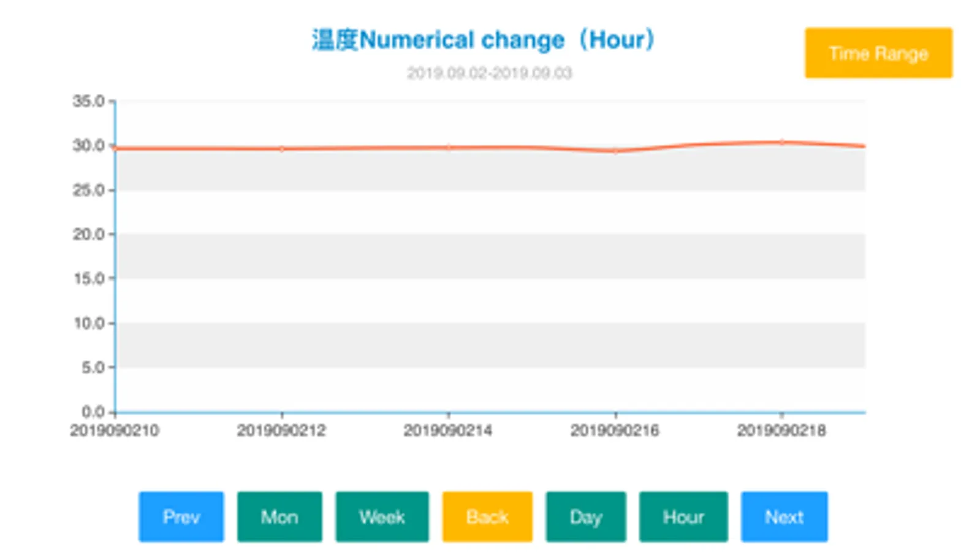Click the first data point at 2019090210
This screenshot has width=980, height=552.
tap(115, 148)
